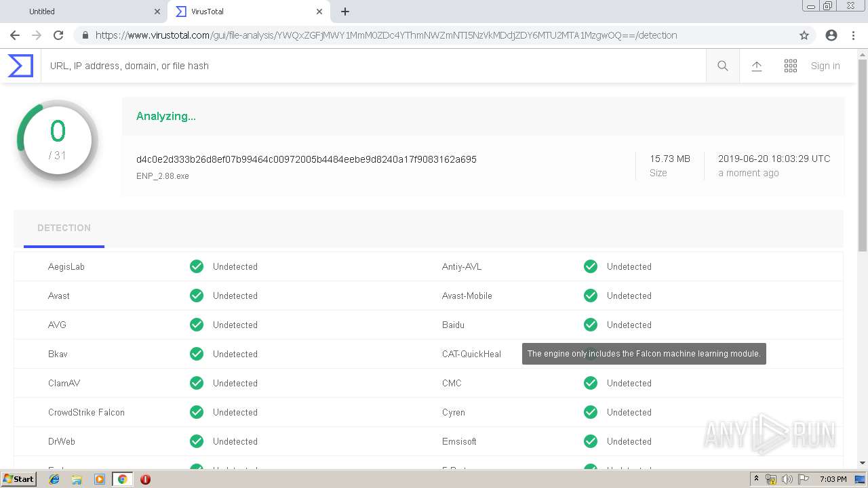Click the Falcon machine learning tooltip
This screenshot has width=868, height=488.
[x=644, y=354]
